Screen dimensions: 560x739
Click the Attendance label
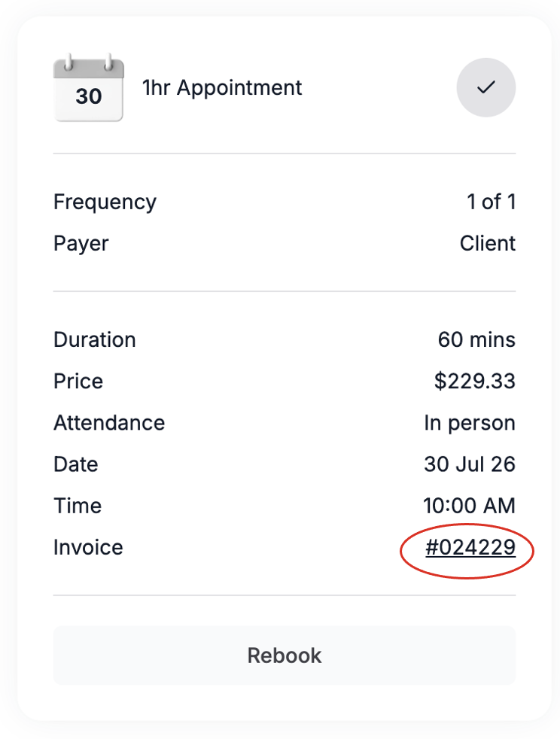(109, 423)
